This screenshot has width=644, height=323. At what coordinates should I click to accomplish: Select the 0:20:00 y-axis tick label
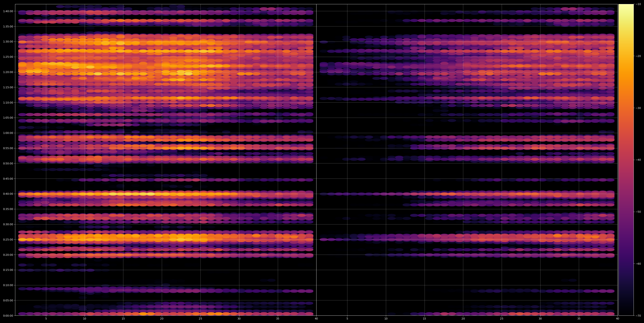point(8,255)
